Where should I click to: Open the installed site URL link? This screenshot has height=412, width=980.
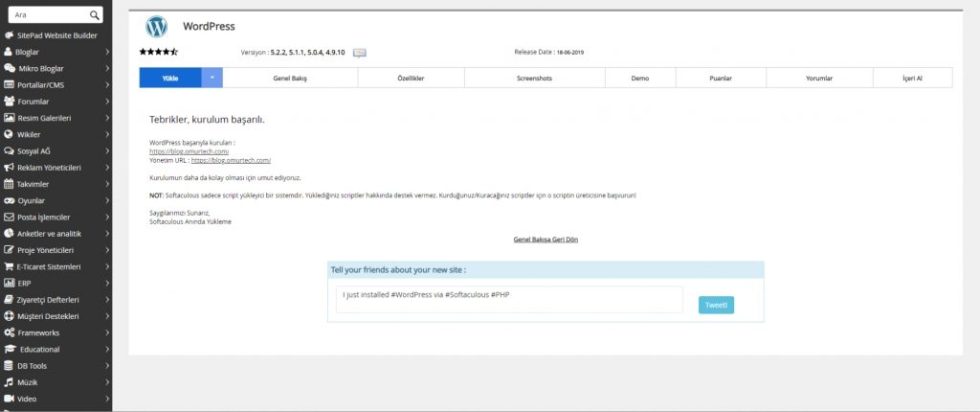point(189,151)
